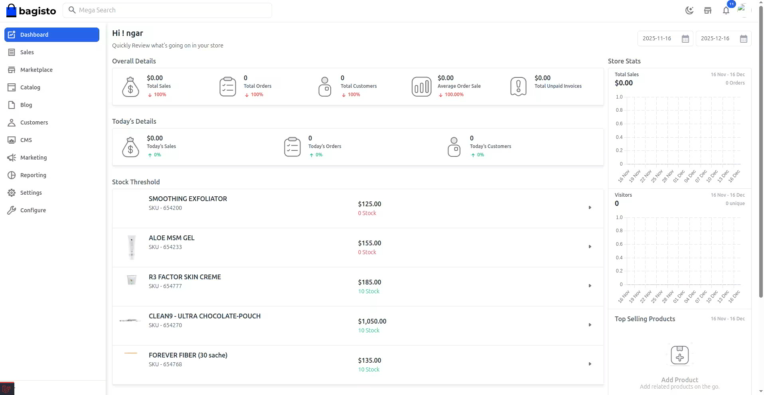The image size is (764, 395).
Task: Click the Today's Customers icon
Action: coord(454,147)
